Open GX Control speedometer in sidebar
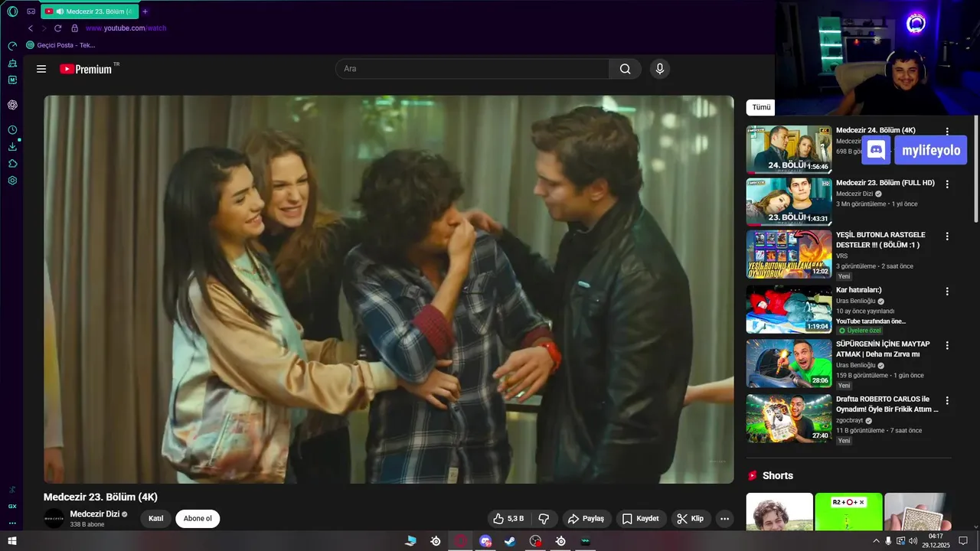Viewport: 980px width, 551px height. coord(12,46)
